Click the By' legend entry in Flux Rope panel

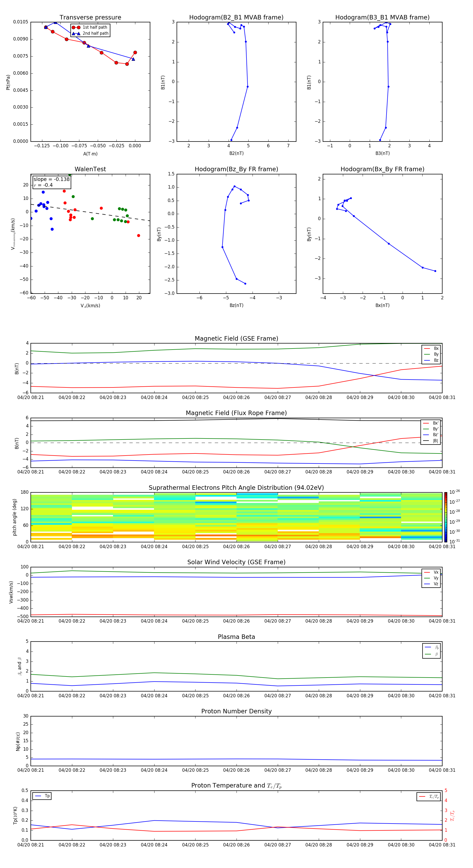coord(431,429)
